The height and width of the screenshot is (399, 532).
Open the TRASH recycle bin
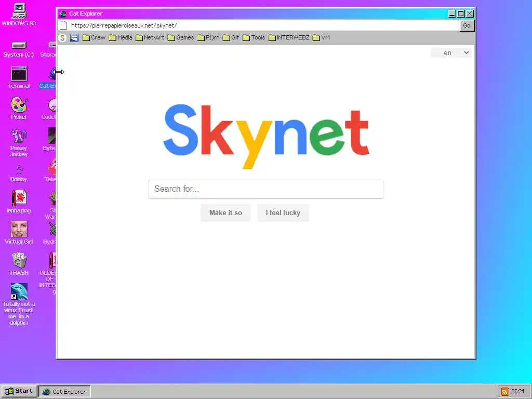tap(19, 260)
